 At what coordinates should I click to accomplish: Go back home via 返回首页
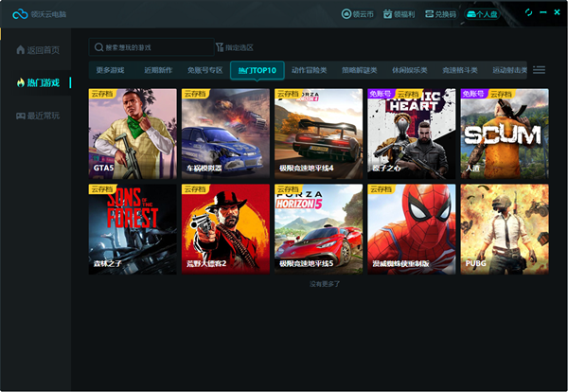pyautogui.click(x=38, y=50)
